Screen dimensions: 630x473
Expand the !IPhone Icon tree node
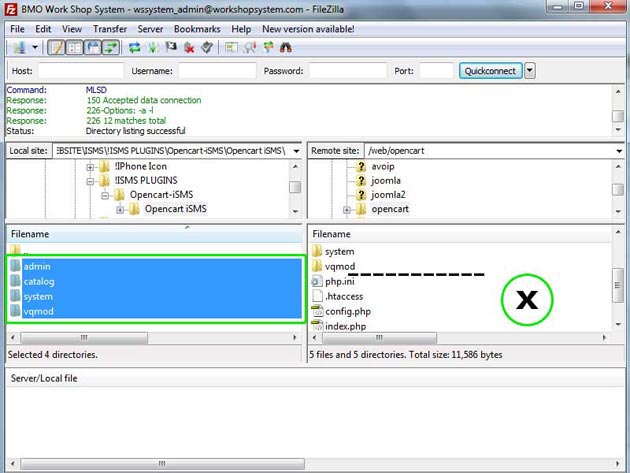tap(90, 166)
